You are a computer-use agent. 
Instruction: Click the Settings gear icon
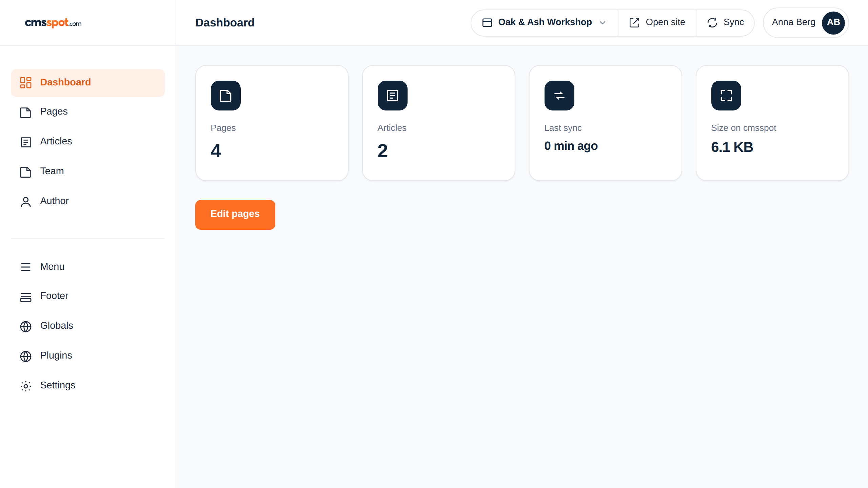tap(26, 386)
